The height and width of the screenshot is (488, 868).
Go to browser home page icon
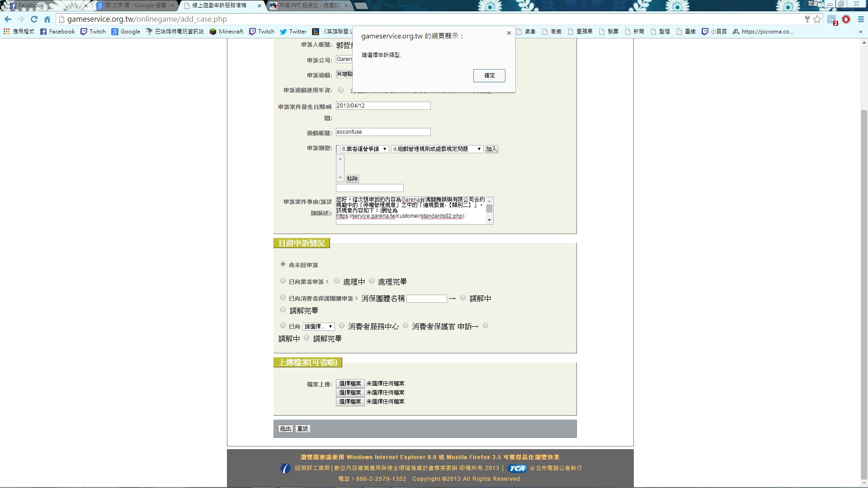(x=47, y=19)
